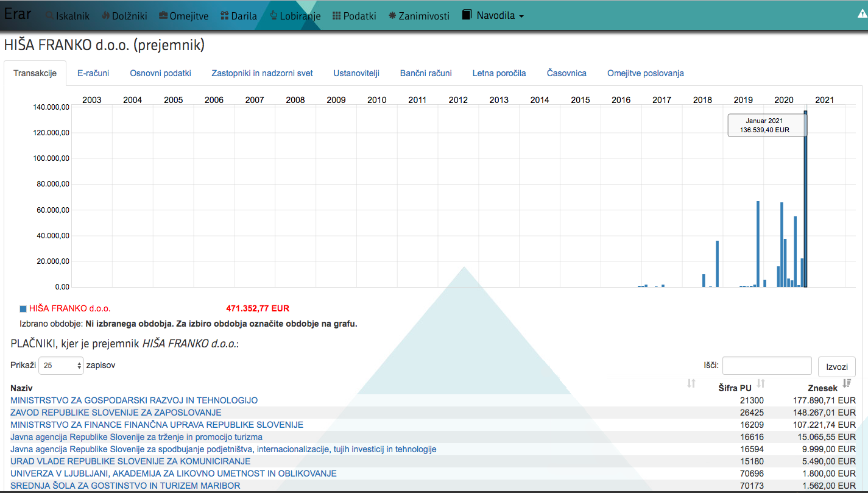Focus the Išči search field

click(767, 366)
